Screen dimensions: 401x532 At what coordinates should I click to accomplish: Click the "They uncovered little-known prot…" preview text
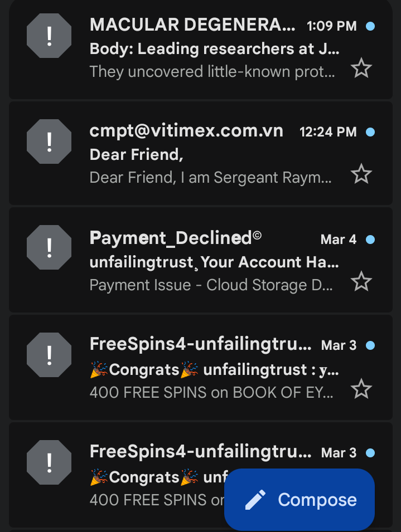click(212, 71)
